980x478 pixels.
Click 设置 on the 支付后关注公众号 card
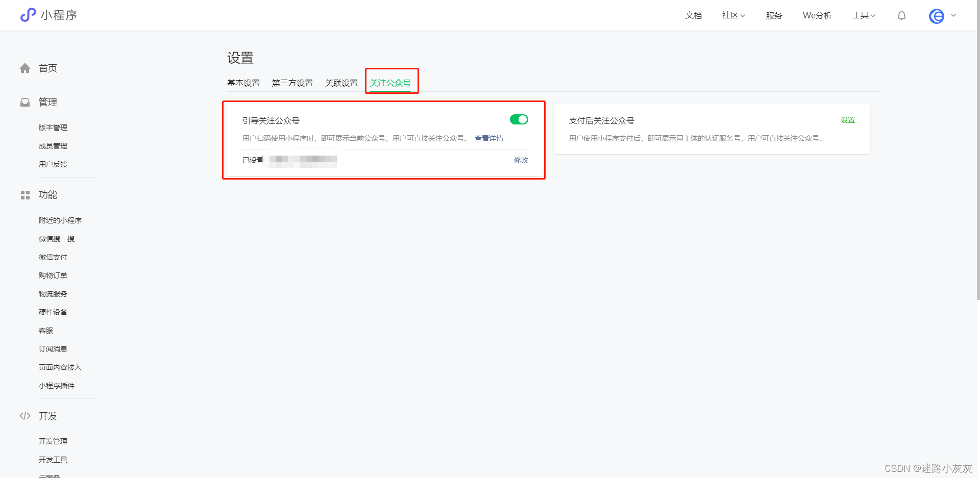[x=848, y=120]
